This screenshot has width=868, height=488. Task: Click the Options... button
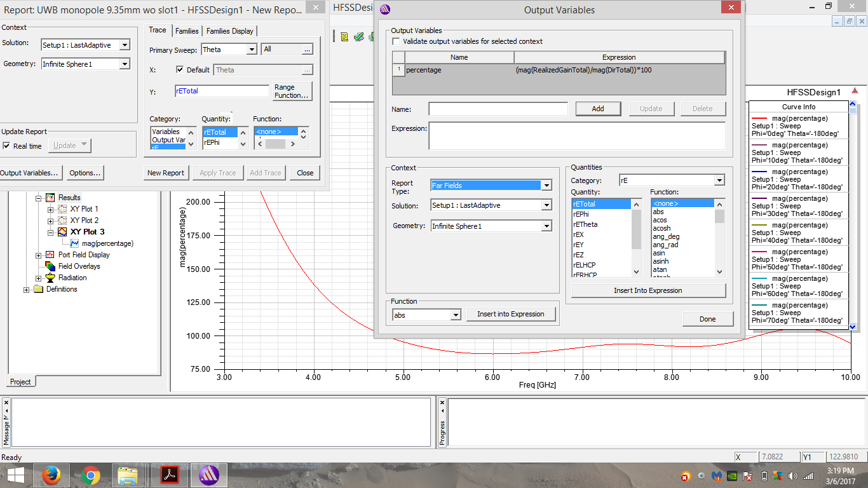(x=85, y=173)
